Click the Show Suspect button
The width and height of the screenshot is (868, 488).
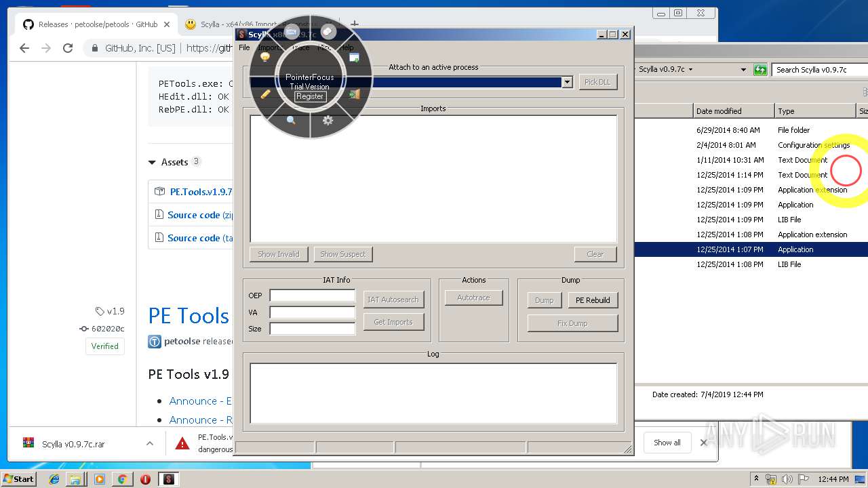pos(342,254)
